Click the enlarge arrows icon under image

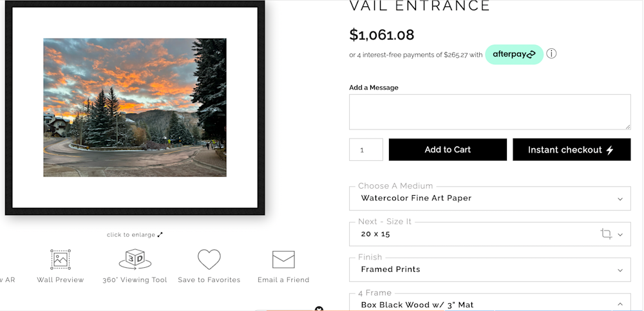pos(160,235)
